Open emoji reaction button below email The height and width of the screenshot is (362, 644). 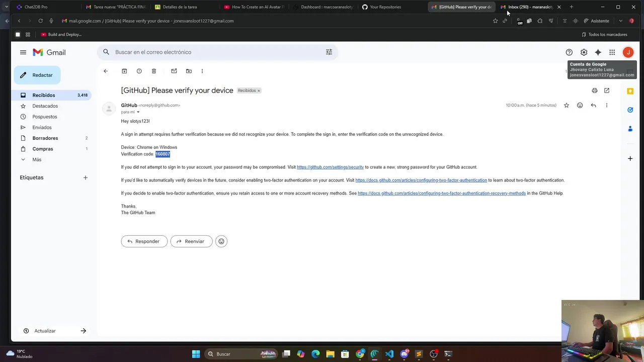click(221, 241)
